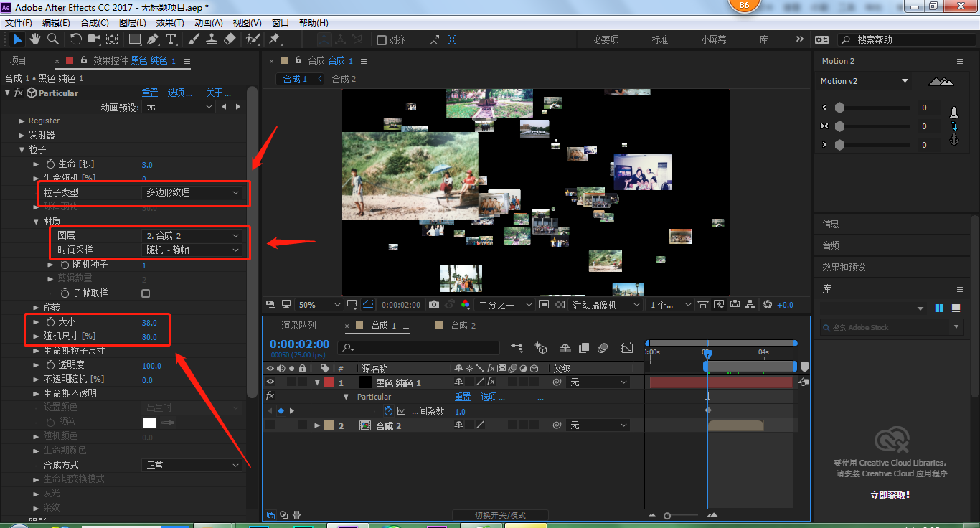Select the Unified Camera tool

pos(94,39)
